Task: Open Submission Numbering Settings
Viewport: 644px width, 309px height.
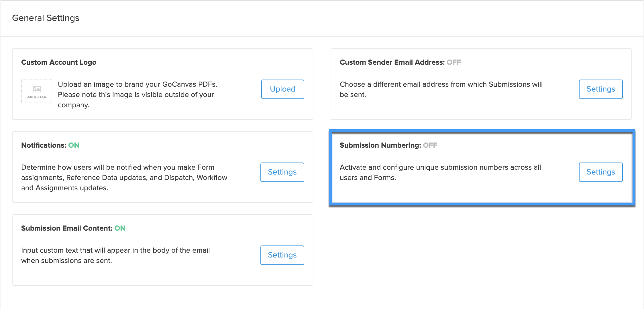Action: pyautogui.click(x=601, y=172)
